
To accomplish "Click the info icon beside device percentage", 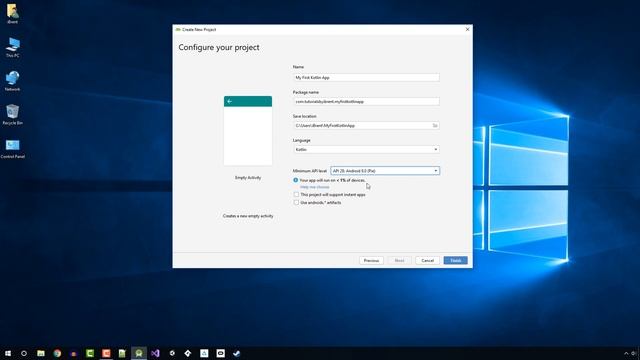I will coord(296,180).
